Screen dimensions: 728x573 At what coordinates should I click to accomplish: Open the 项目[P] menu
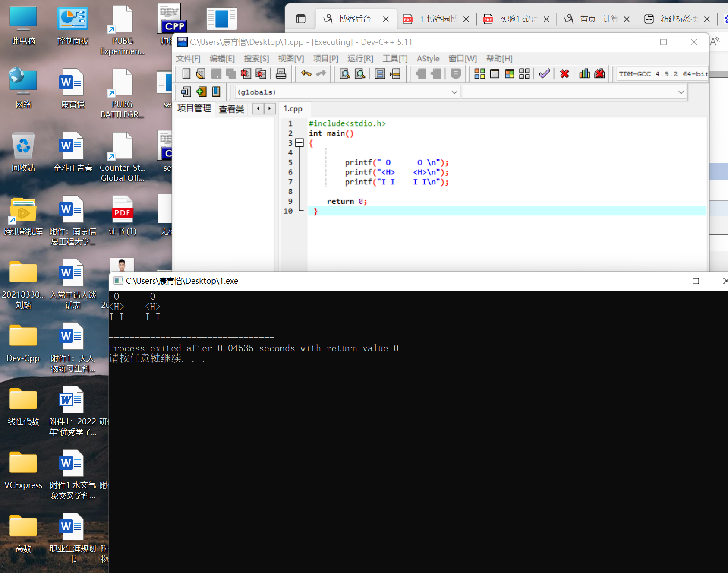tap(326, 59)
